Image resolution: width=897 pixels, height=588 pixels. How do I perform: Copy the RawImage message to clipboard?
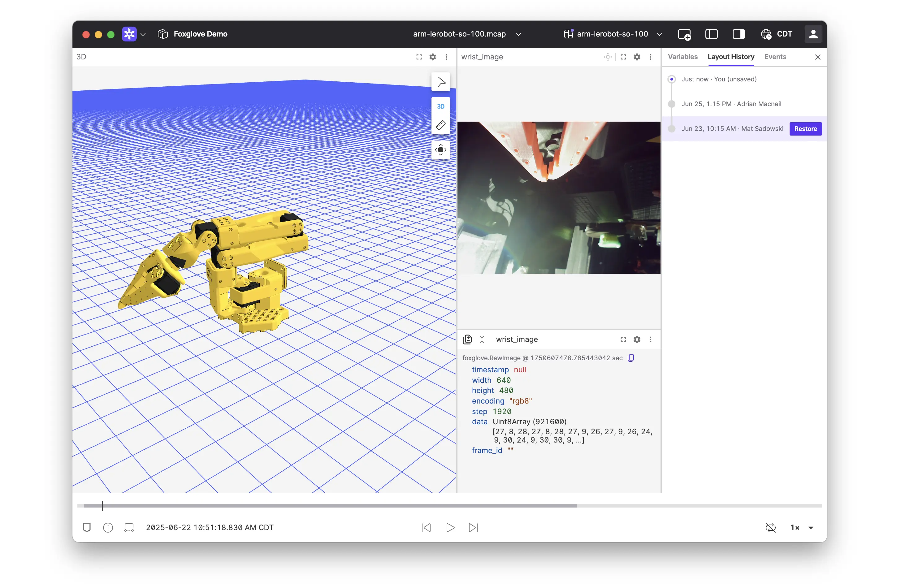631,358
